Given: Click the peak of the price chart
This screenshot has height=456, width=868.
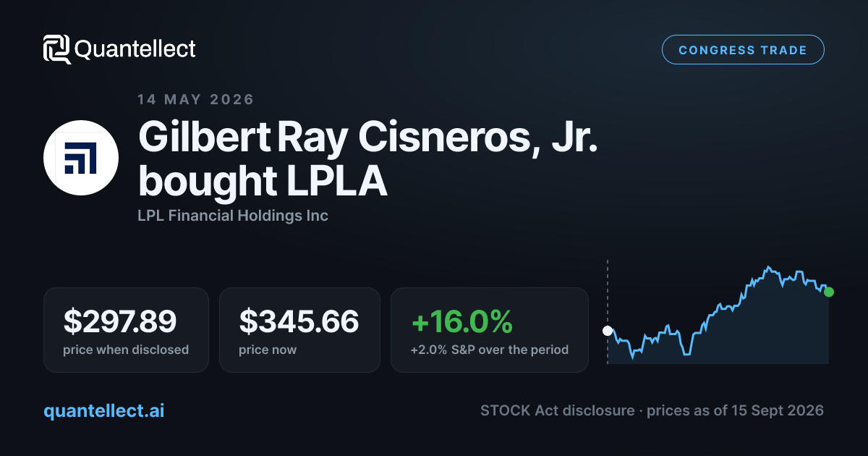Looking at the screenshot, I should (768, 267).
